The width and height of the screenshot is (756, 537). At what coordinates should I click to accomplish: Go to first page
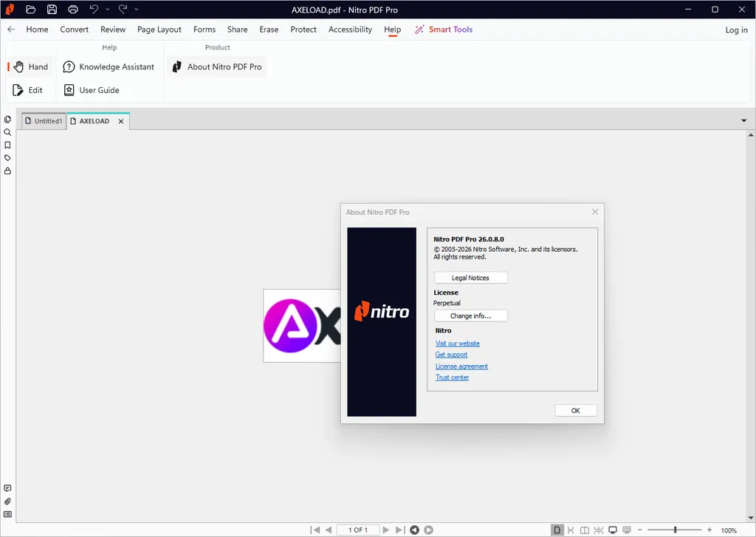(x=315, y=530)
